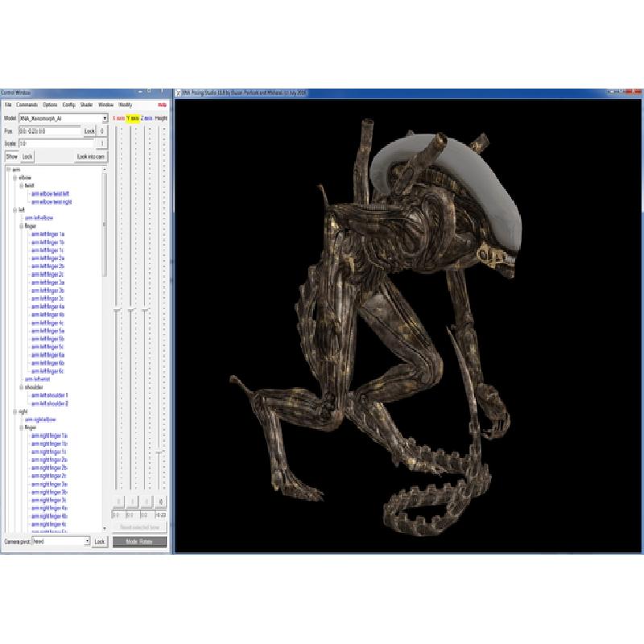Select bone arm right finger 4a
The width and height of the screenshot is (644, 644).
tap(50, 508)
